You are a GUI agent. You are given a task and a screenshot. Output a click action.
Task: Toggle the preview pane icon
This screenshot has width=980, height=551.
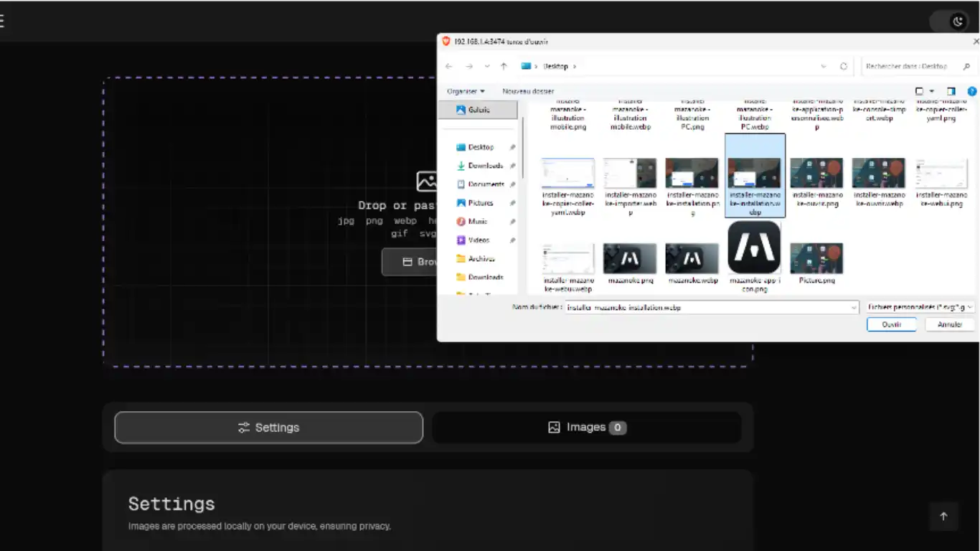coord(951,91)
